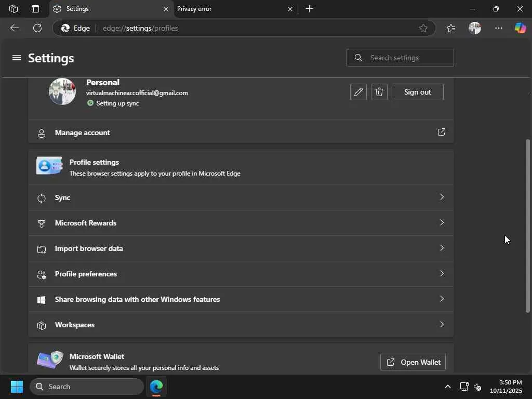This screenshot has width=532, height=399.
Task: Open the profile avatar in the toolbar
Action: [475, 28]
